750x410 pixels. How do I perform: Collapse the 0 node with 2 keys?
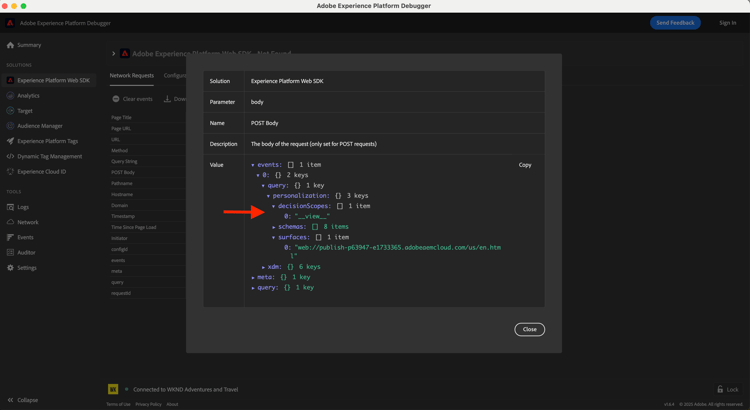(x=258, y=175)
